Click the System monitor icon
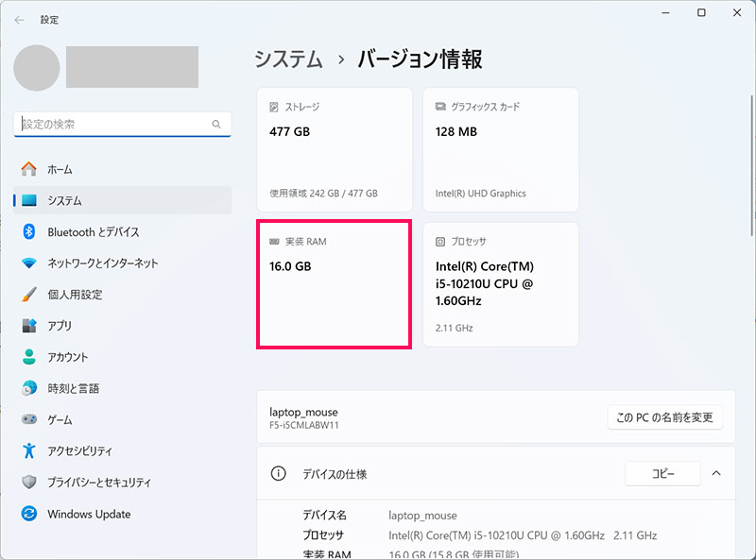This screenshot has height=560, width=756. 29,200
